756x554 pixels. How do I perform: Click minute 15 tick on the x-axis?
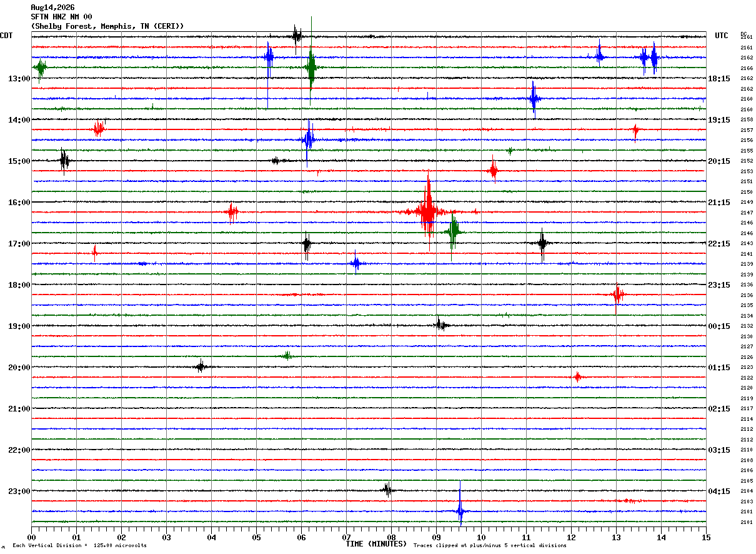click(x=706, y=537)
